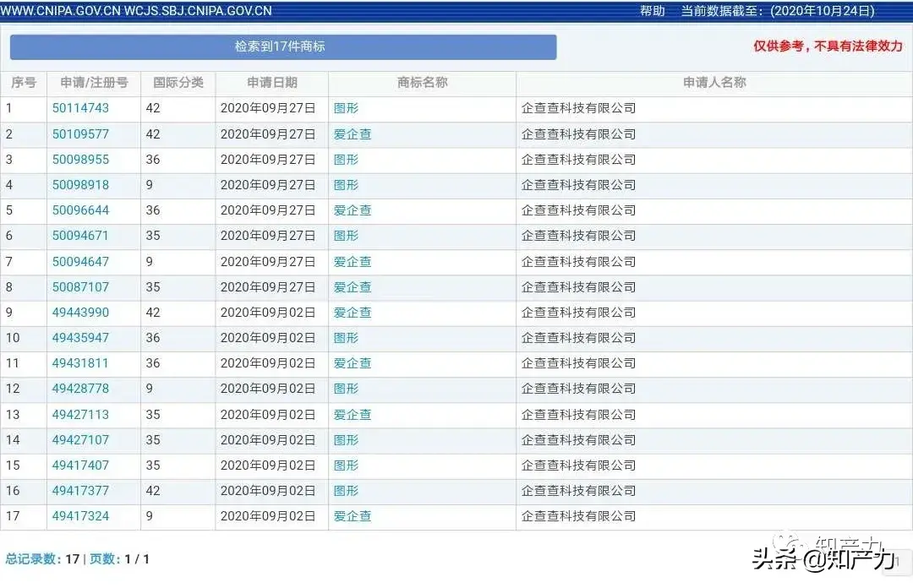This screenshot has width=913, height=588.
Task: Open 图形 trademark in row 1
Action: tap(346, 108)
